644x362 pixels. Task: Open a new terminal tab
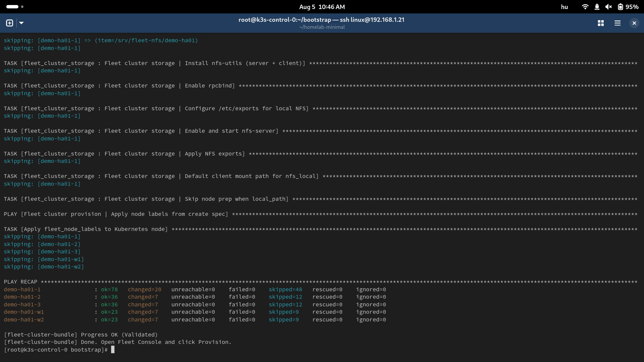point(9,23)
